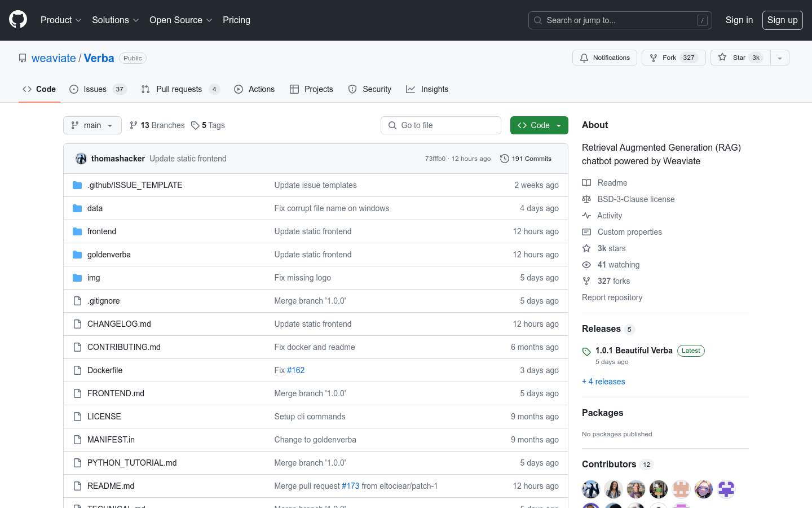Click commit message 'Fix corrupt file name on windows'

tap(332, 208)
